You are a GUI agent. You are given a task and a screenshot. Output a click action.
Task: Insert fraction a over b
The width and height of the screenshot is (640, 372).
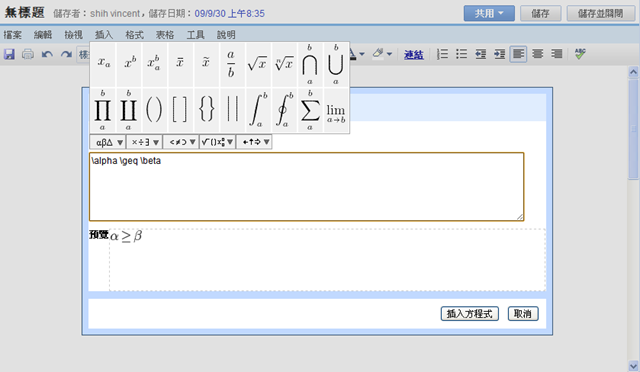(232, 64)
